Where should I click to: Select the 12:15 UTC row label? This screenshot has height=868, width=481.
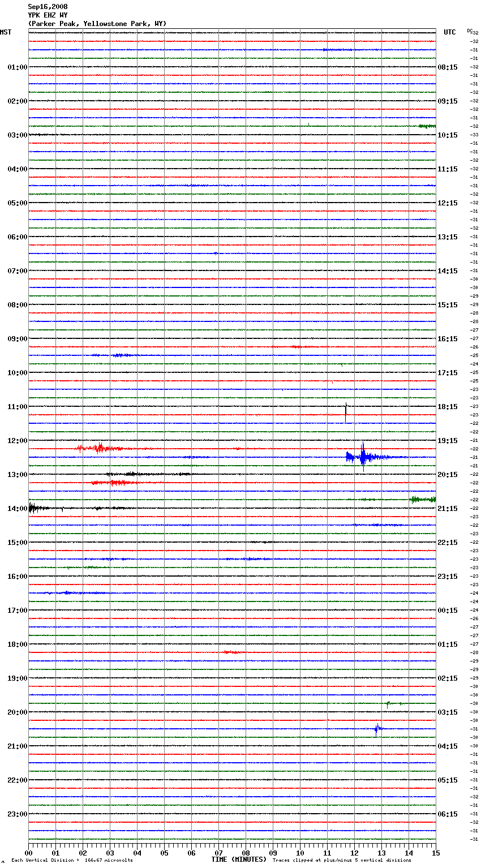[448, 203]
